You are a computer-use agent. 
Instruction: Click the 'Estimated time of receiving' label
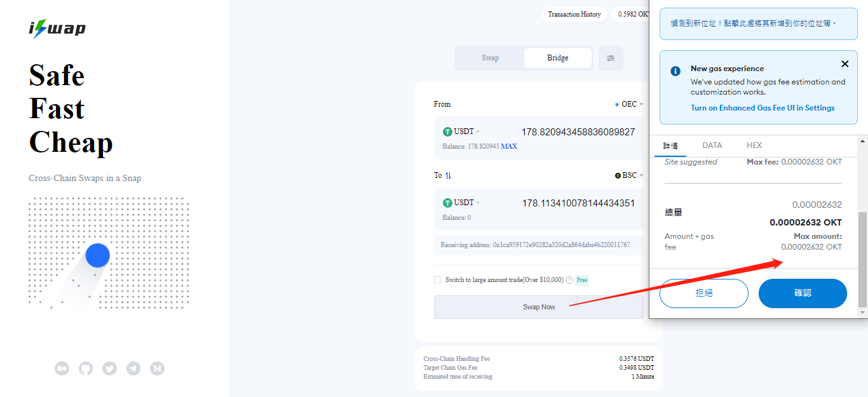(458, 377)
